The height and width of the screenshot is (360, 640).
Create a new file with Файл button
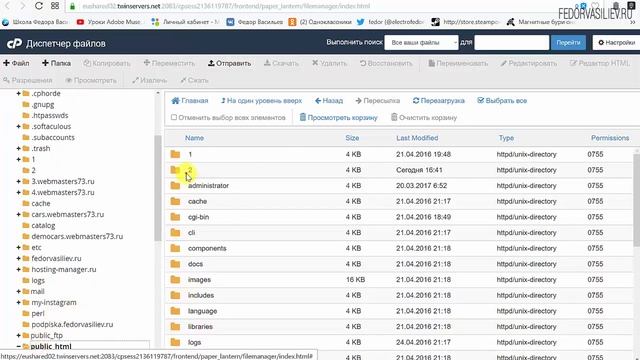click(x=16, y=63)
